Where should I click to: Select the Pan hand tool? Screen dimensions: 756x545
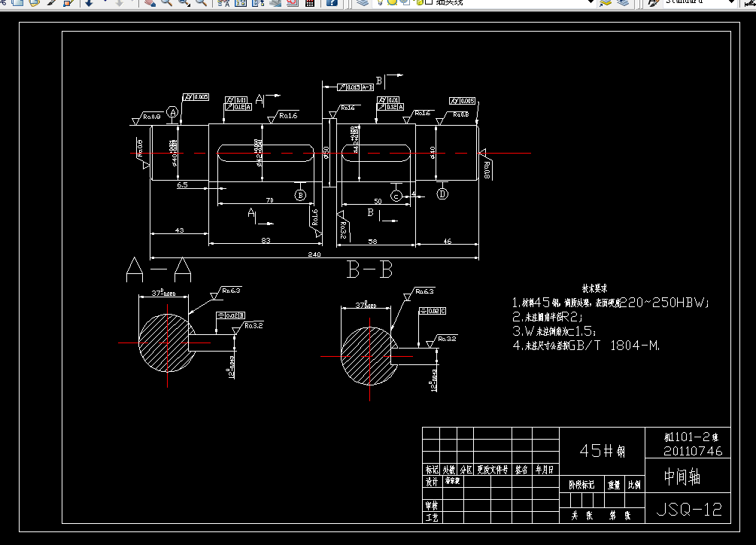coord(150,2)
